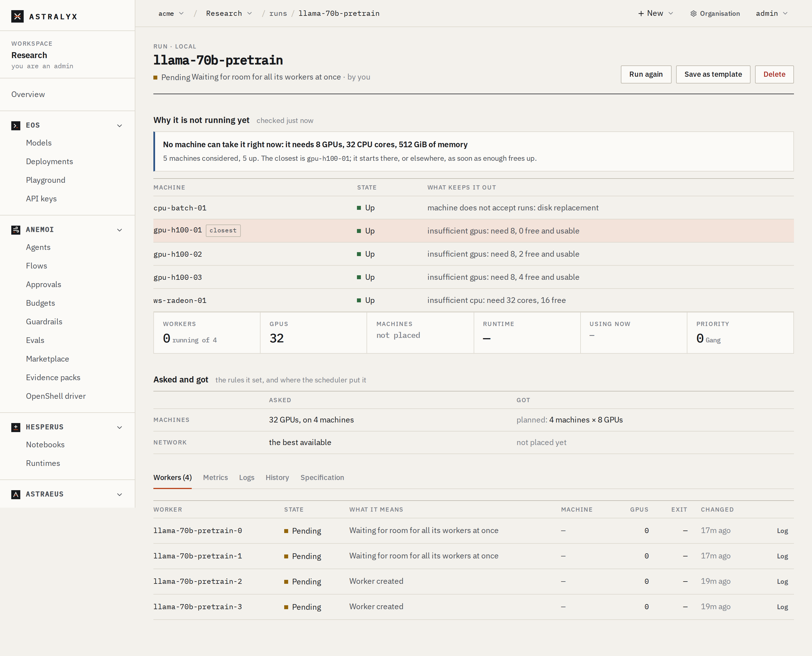Select the gpu-h100-01 machine row
Screen dimensions: 812x656
[x=473, y=231]
